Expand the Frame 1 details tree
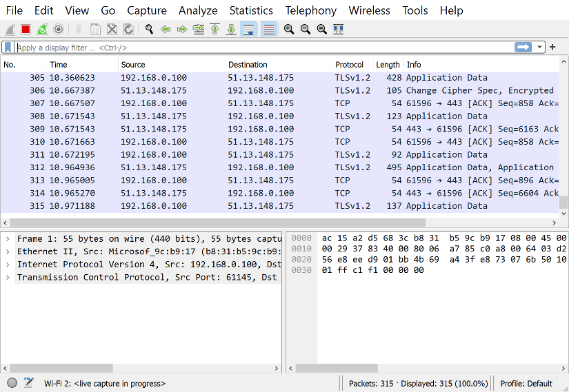Screen dimensions: 569x392 [x=8, y=239]
